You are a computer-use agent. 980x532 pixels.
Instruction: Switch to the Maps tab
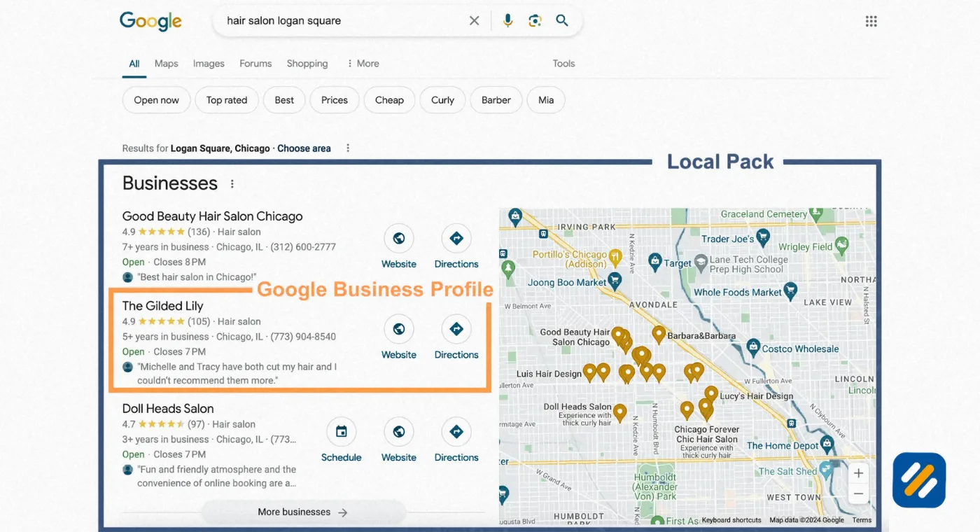166,64
